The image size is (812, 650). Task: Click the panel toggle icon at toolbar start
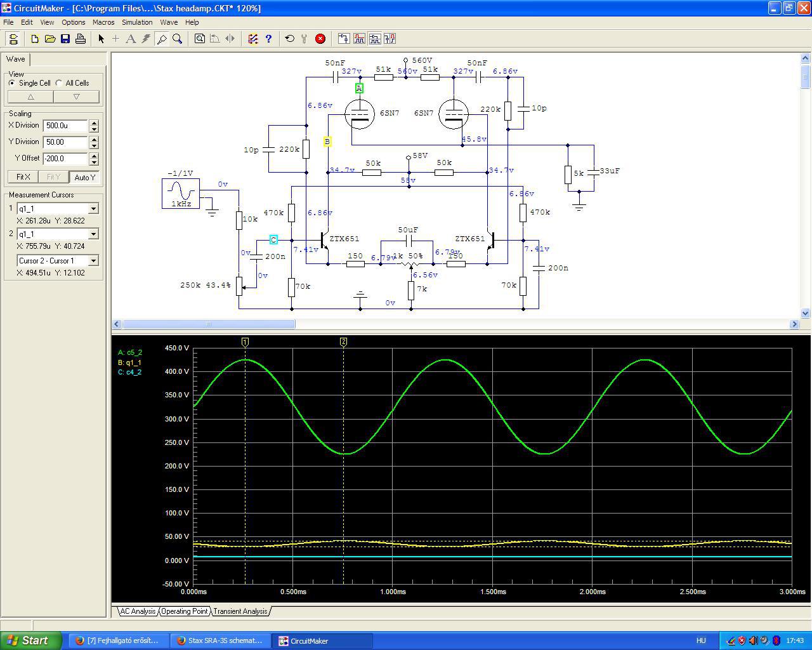pyautogui.click(x=13, y=39)
